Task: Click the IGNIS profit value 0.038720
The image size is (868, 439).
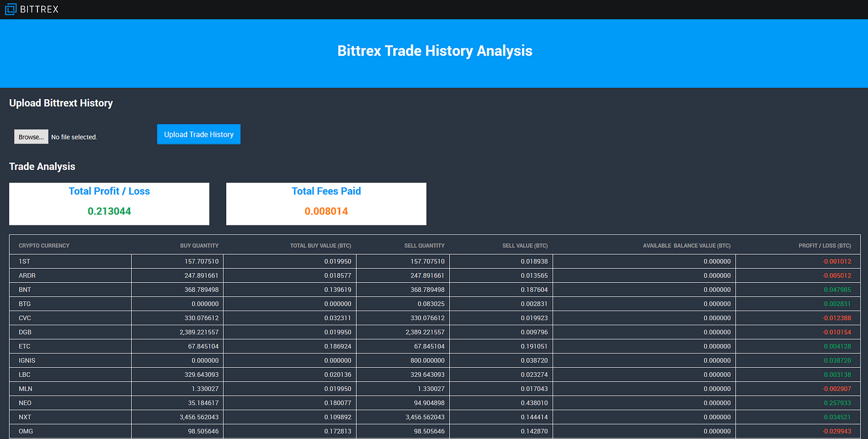Action: click(838, 360)
